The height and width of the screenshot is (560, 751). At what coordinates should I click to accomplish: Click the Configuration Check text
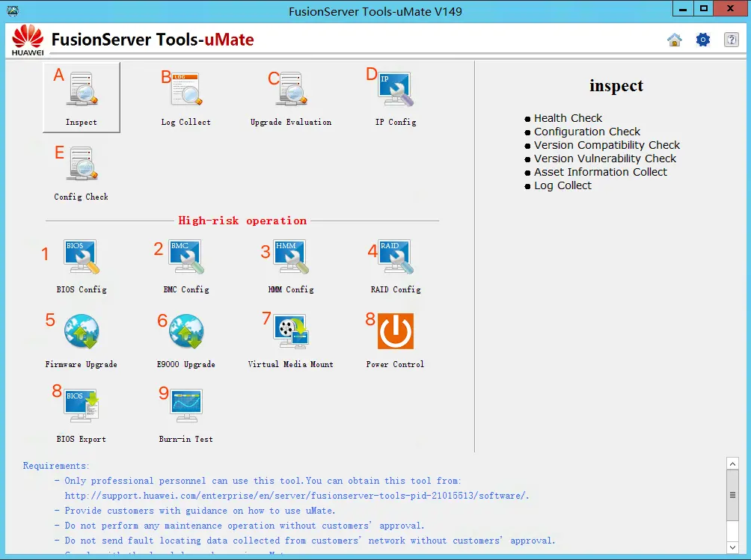coord(587,132)
